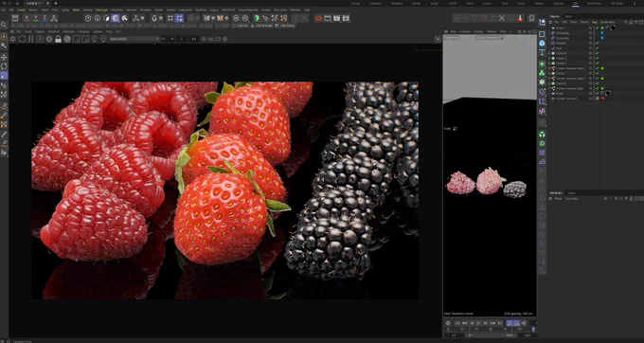Click the red eye tag on Octane Camera.1
The width and height of the screenshot is (644, 343).
pos(602,99)
